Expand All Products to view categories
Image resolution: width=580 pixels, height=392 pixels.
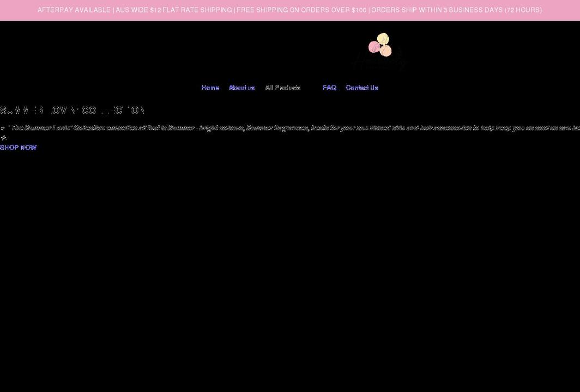[283, 87]
